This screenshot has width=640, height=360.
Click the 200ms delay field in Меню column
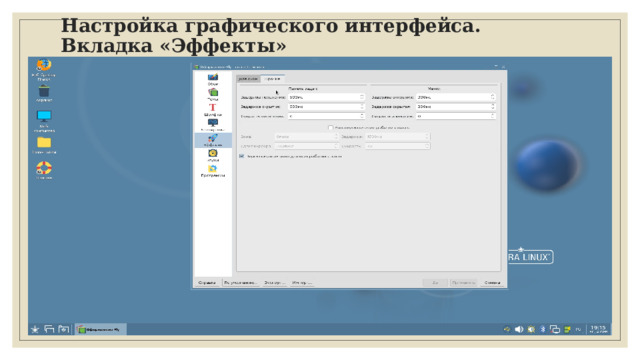coord(456,98)
